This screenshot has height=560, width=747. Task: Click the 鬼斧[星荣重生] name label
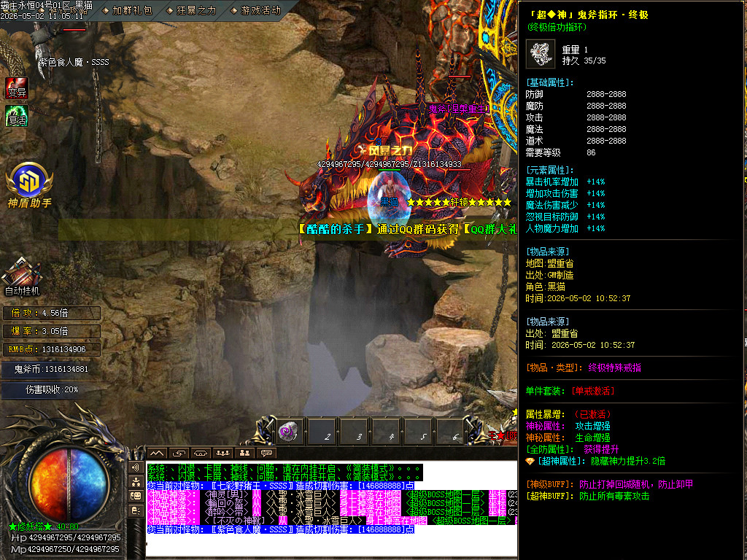[458, 109]
